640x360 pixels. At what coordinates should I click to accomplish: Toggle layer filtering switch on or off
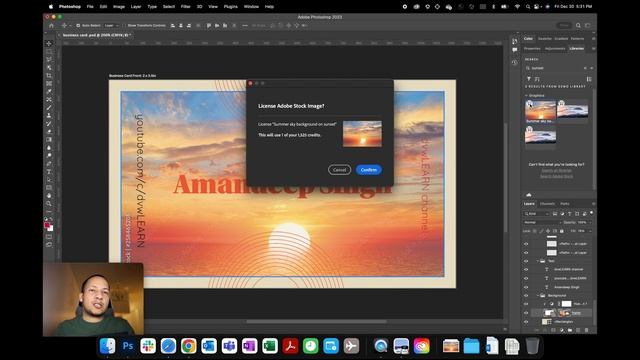point(591,213)
